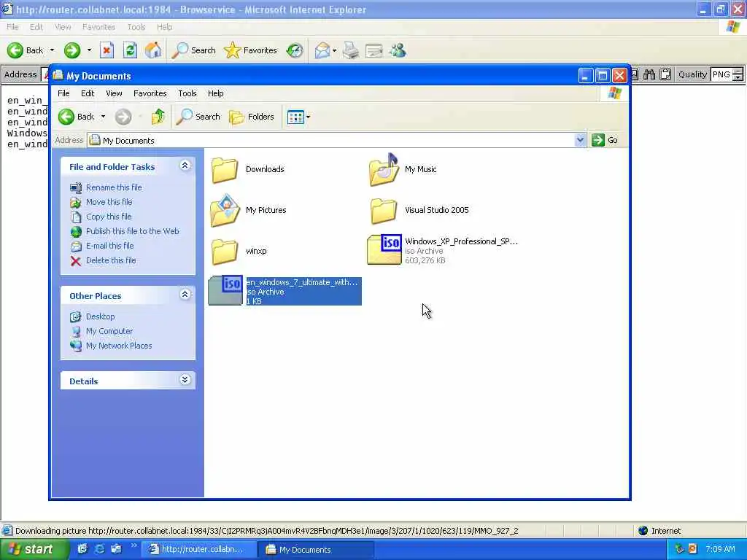Screen dimensions: 747x560
Task: Click Stop button in Internet Explorer
Action: (x=107, y=50)
